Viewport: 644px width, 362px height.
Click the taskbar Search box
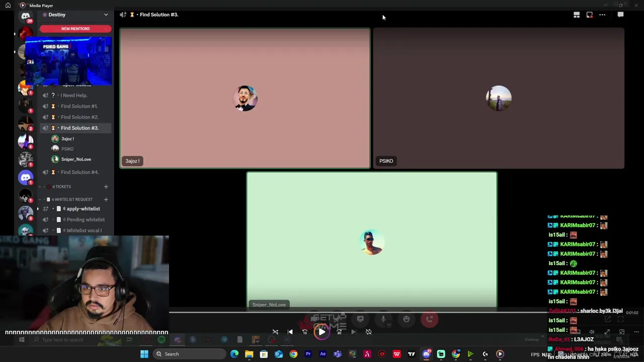[189, 354]
